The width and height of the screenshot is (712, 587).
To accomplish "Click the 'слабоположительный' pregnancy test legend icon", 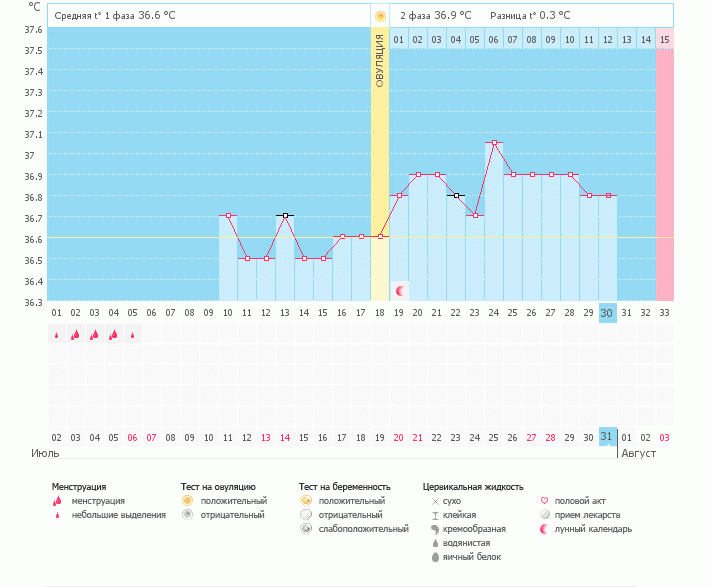I will tap(306, 529).
